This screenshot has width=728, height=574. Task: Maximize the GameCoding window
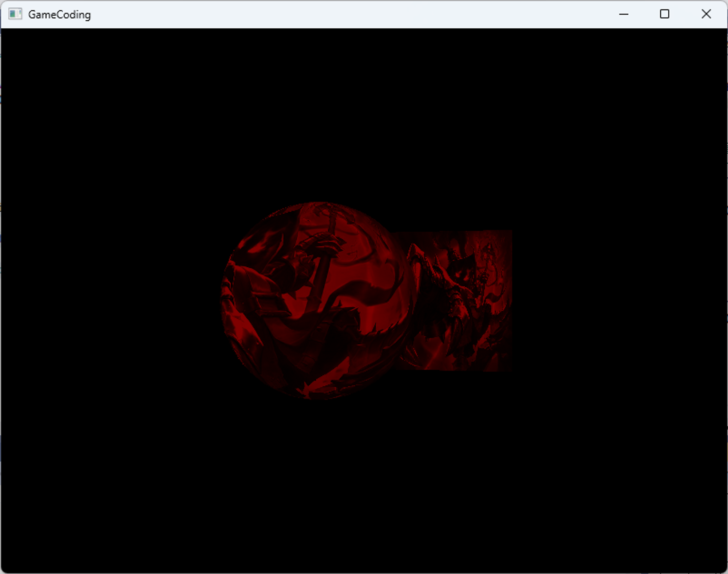coord(664,14)
